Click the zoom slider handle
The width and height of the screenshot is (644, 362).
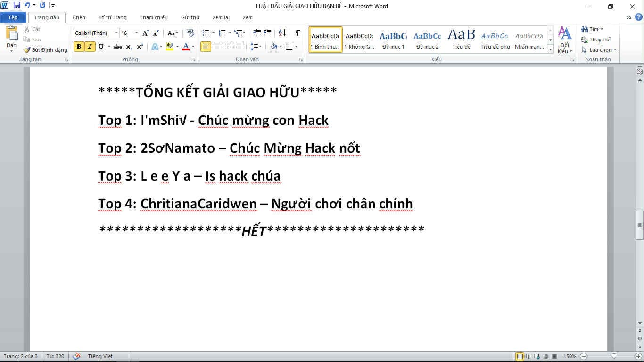[x=614, y=356]
